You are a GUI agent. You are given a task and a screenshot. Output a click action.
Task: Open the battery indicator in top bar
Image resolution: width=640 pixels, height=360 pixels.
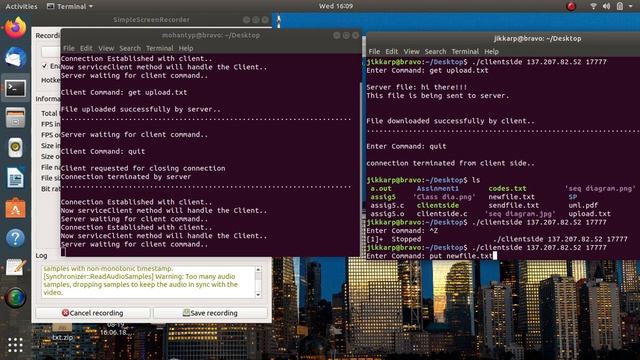620,6
